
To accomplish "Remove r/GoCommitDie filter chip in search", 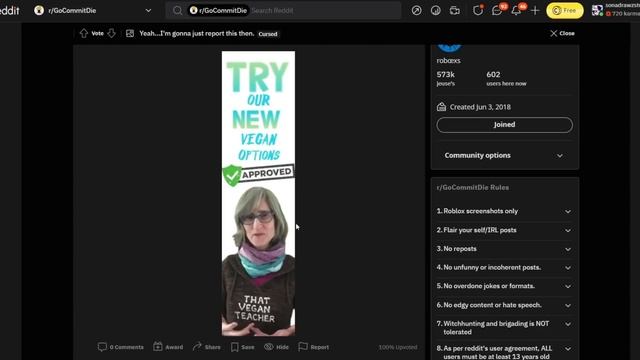I will pos(219,11).
